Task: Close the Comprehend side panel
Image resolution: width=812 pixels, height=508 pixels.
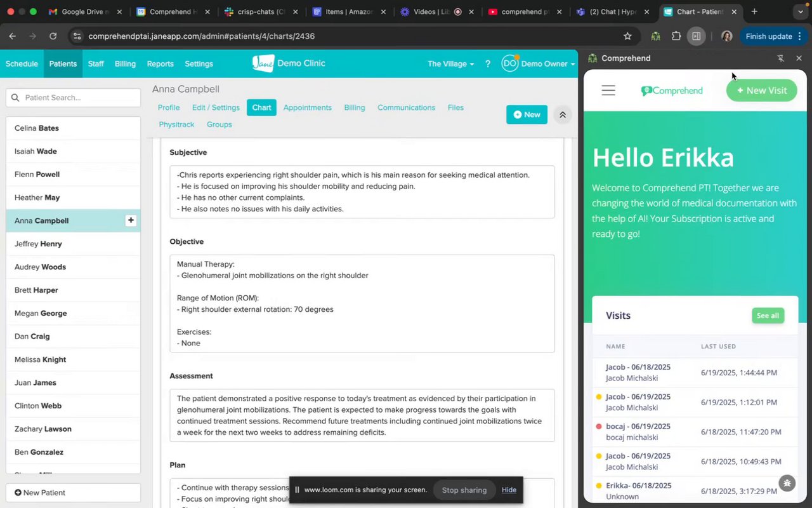Action: click(799, 58)
